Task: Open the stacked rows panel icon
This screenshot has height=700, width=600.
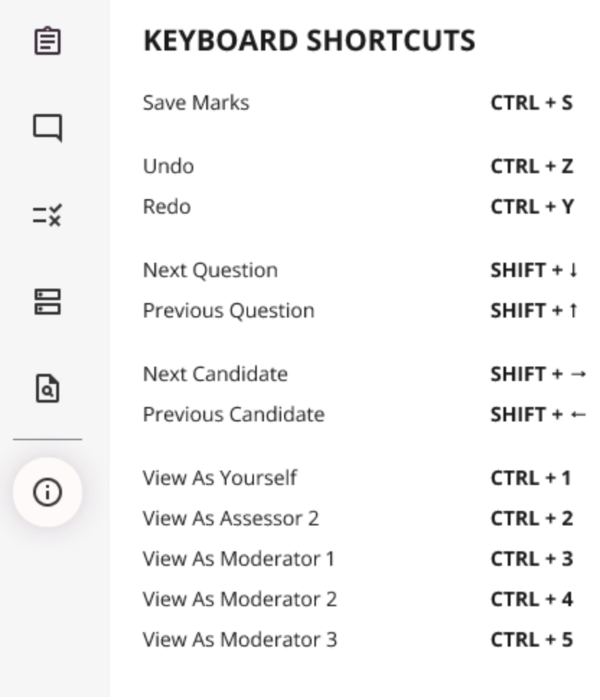Action: 48,302
